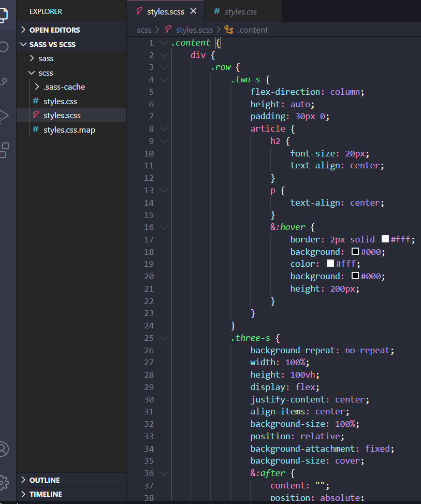Open the .content breadcrumb item
The image size is (421, 504).
click(x=253, y=30)
